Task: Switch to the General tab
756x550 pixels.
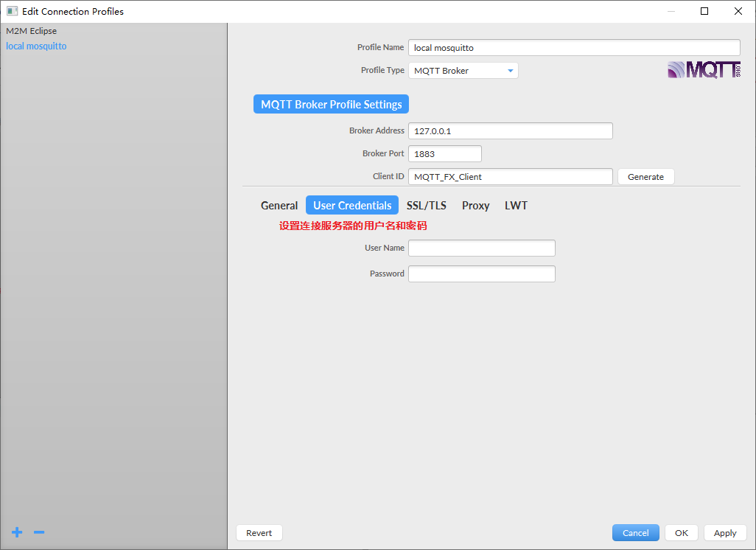Action: click(x=279, y=205)
